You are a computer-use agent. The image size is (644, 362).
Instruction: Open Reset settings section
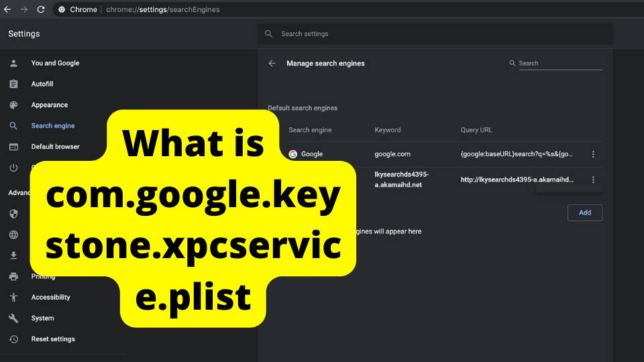pos(53,339)
